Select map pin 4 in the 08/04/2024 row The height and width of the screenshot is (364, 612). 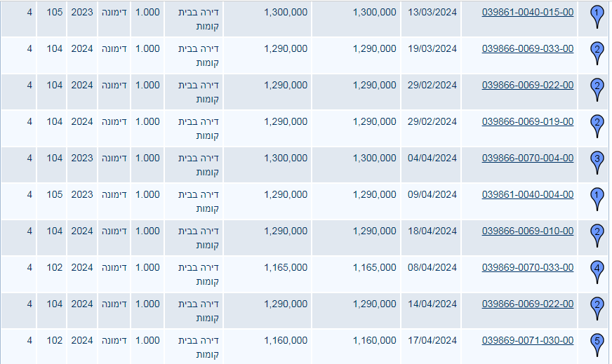[x=597, y=270]
